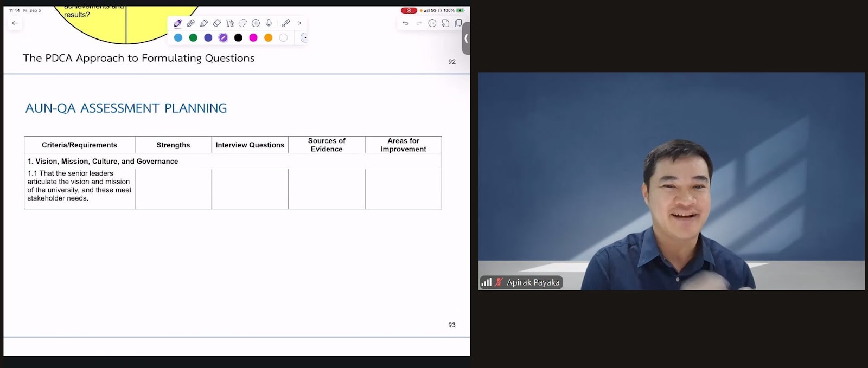Click row '1. Vision, Mission, Culture, and Governance'

(x=233, y=161)
